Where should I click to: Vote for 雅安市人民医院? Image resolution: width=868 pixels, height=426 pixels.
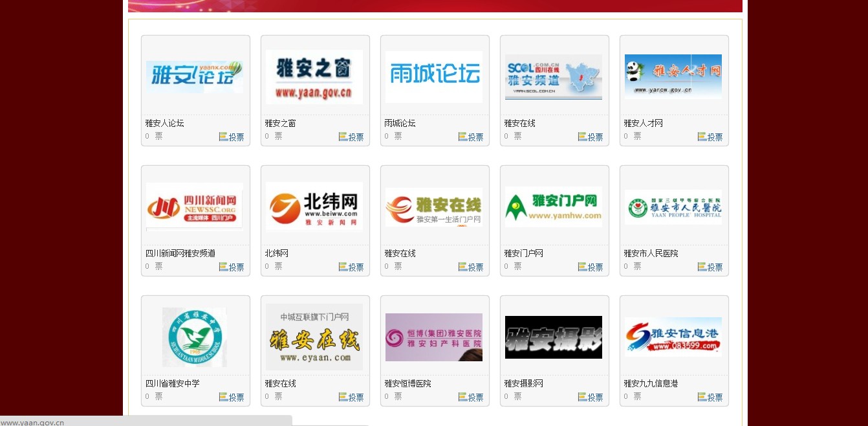point(710,267)
